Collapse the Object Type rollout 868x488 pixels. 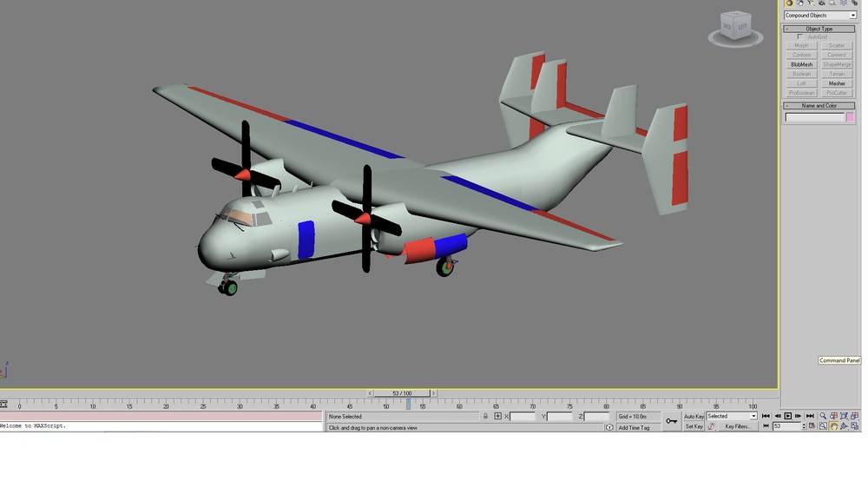(819, 29)
